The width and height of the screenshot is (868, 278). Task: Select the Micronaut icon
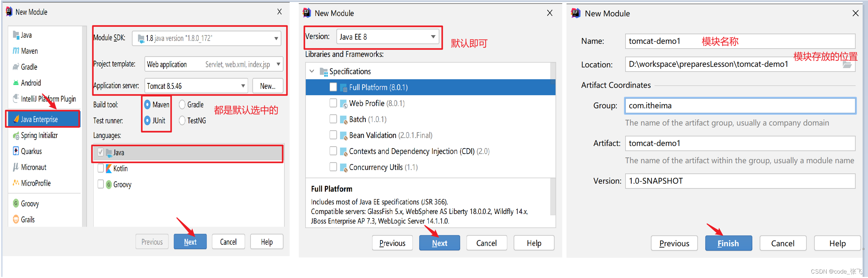[16, 167]
